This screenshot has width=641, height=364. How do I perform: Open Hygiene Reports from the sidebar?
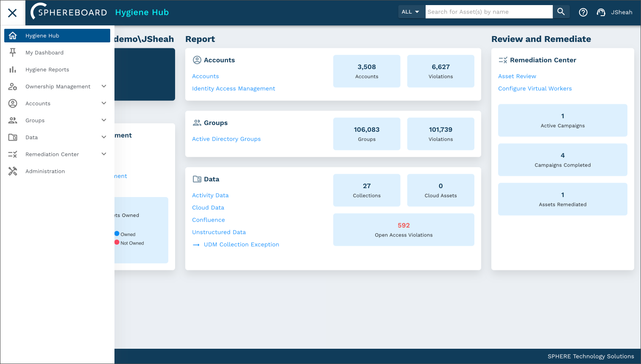pos(57,69)
